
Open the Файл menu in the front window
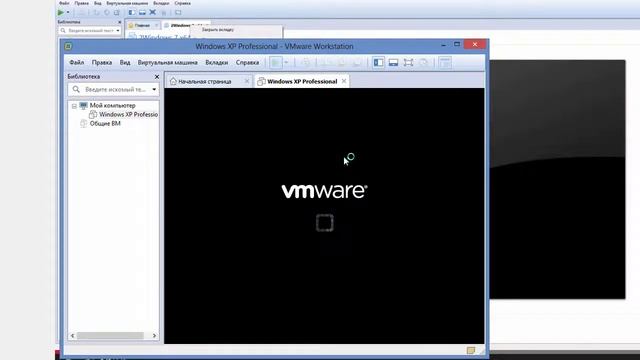tap(76, 62)
